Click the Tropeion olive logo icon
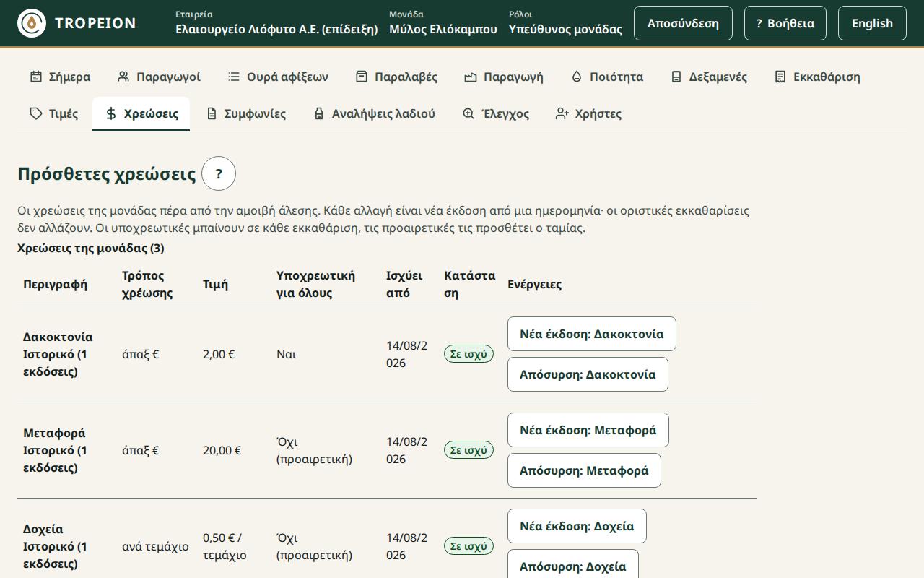924x578 pixels. (x=32, y=23)
